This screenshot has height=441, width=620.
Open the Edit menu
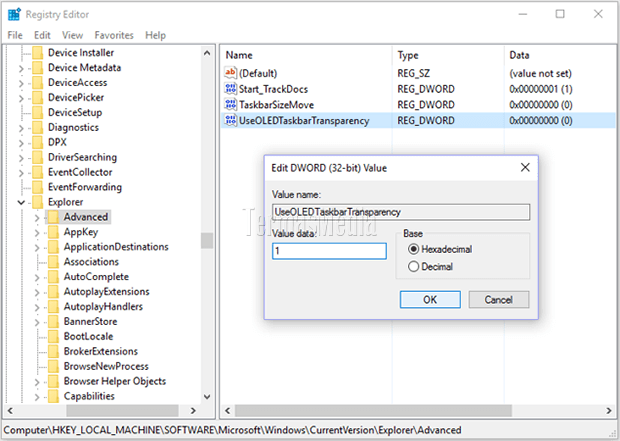pos(42,35)
